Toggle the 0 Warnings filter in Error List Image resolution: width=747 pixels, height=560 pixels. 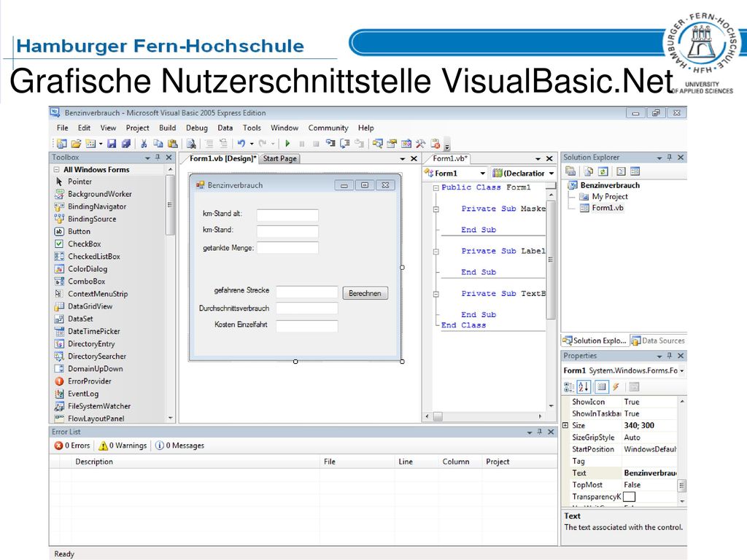123,446
